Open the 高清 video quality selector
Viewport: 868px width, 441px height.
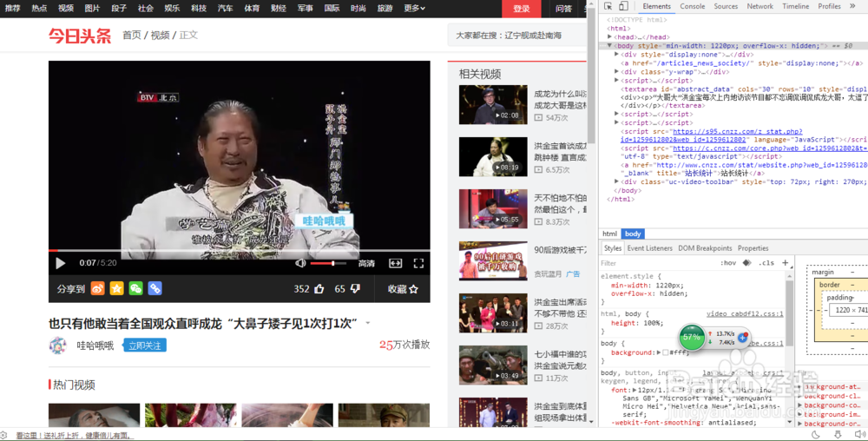[x=366, y=263]
